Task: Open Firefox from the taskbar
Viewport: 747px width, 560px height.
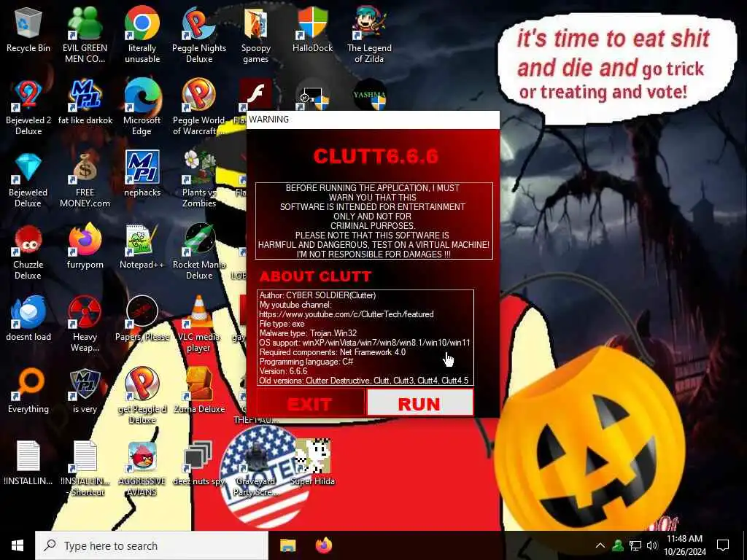Action: click(x=324, y=545)
